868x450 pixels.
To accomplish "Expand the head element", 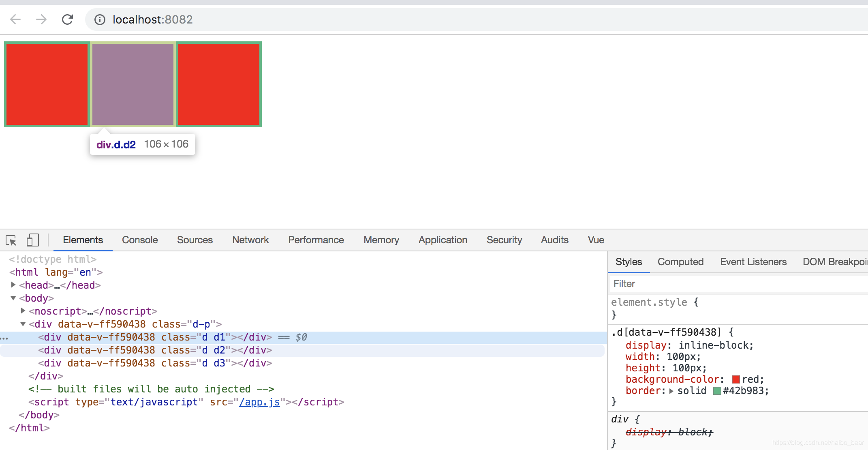I will coord(13,285).
